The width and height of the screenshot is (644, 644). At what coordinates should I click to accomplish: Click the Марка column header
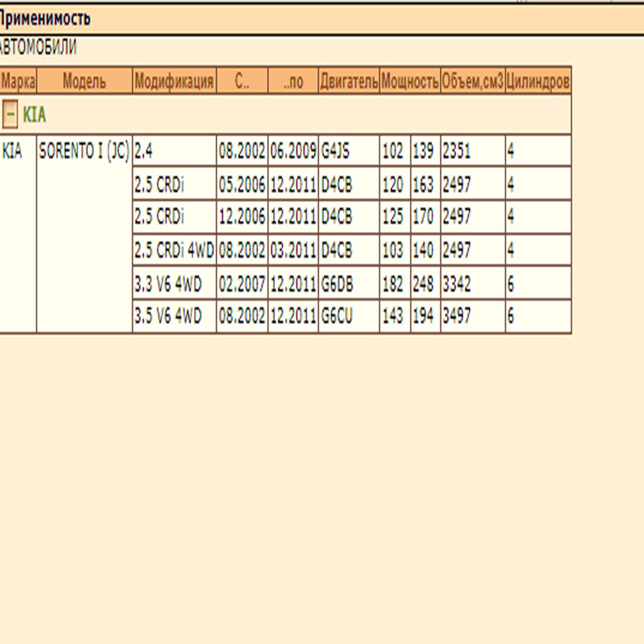[18, 81]
